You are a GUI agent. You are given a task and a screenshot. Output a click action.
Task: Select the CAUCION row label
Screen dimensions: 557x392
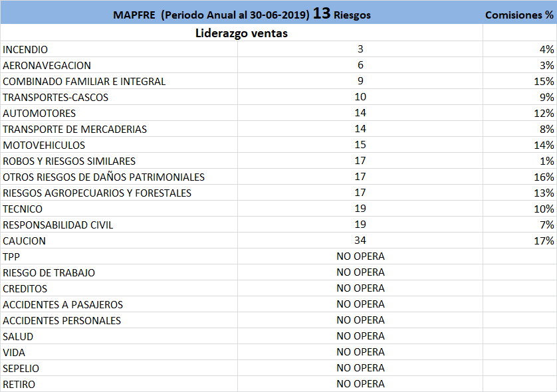click(119, 241)
